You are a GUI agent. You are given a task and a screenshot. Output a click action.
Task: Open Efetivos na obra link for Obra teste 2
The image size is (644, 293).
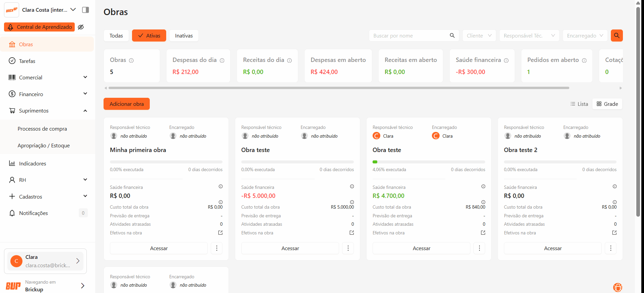tap(614, 233)
